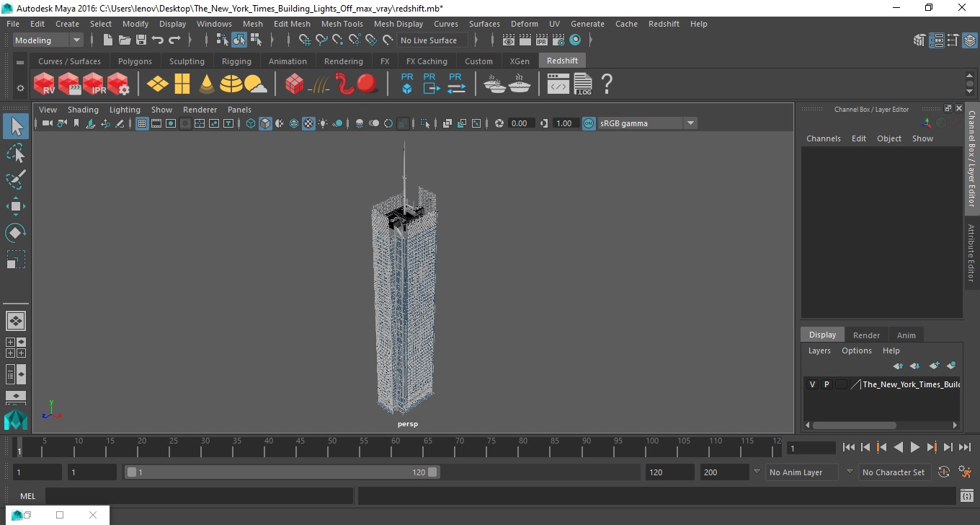
Task: Play forward on the timeline
Action: coord(914,447)
